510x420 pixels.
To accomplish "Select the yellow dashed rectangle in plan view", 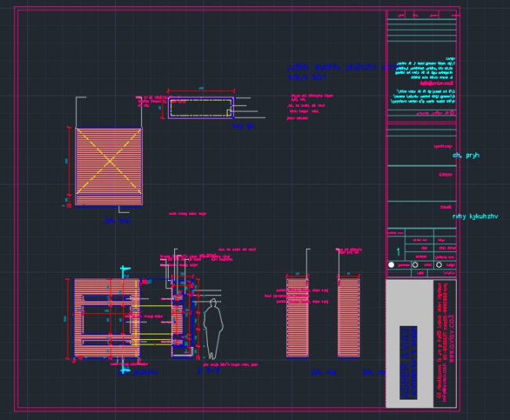I will click(200, 108).
